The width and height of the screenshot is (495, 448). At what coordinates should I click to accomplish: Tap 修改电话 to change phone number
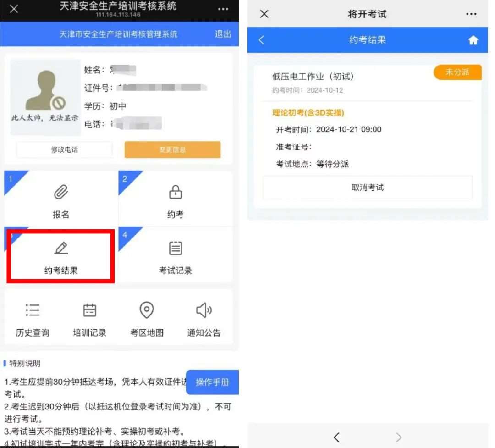coord(64,149)
